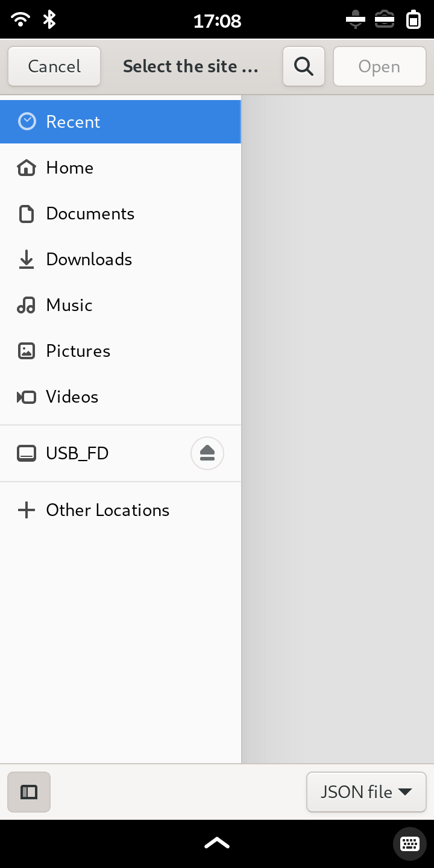434x868 pixels.
Task: Open the search magnifier button
Action: [x=304, y=66]
